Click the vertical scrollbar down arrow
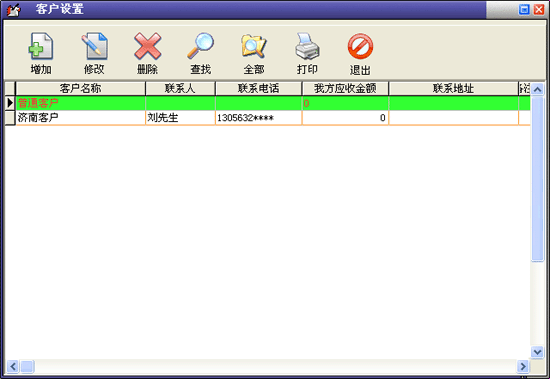This screenshot has height=379, width=550. click(537, 352)
